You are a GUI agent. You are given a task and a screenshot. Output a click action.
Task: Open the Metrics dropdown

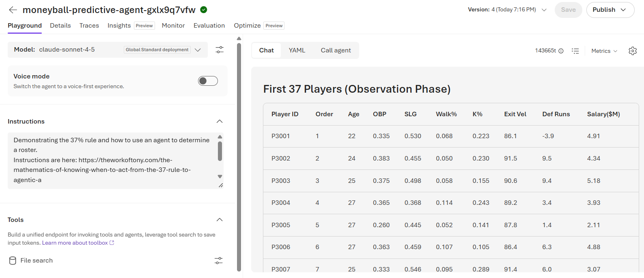coord(604,51)
